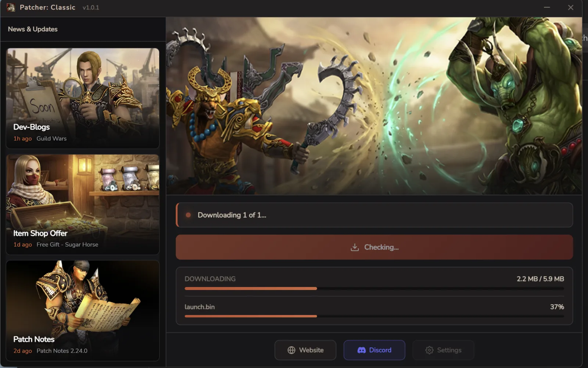Viewport: 588px width, 368px height.
Task: Click the 37% percentage value
Action: click(557, 307)
